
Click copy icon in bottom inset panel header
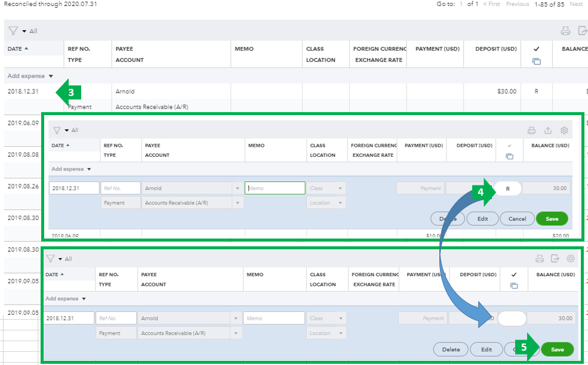point(514,286)
